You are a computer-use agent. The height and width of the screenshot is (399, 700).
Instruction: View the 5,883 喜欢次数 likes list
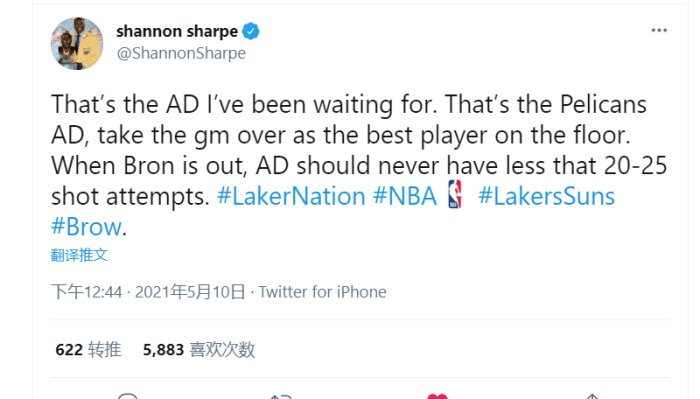pyautogui.click(x=199, y=349)
